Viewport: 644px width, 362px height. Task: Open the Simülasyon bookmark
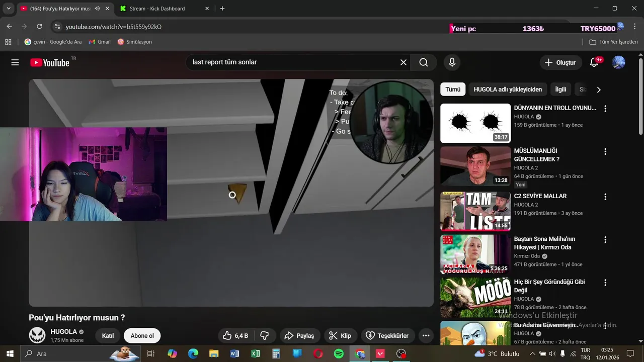click(135, 42)
